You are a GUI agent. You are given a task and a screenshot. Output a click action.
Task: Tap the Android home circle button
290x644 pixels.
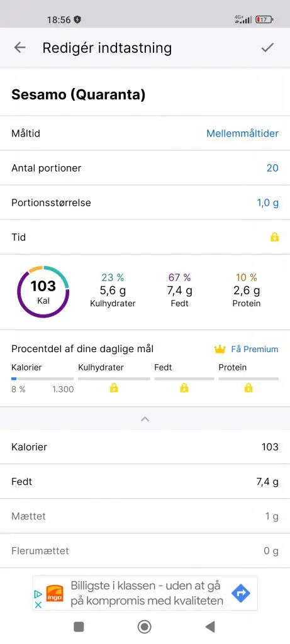[145, 627]
